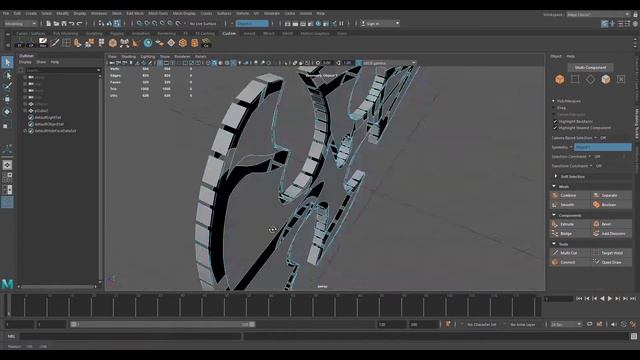Open the Mesh Tools menu

(158, 13)
